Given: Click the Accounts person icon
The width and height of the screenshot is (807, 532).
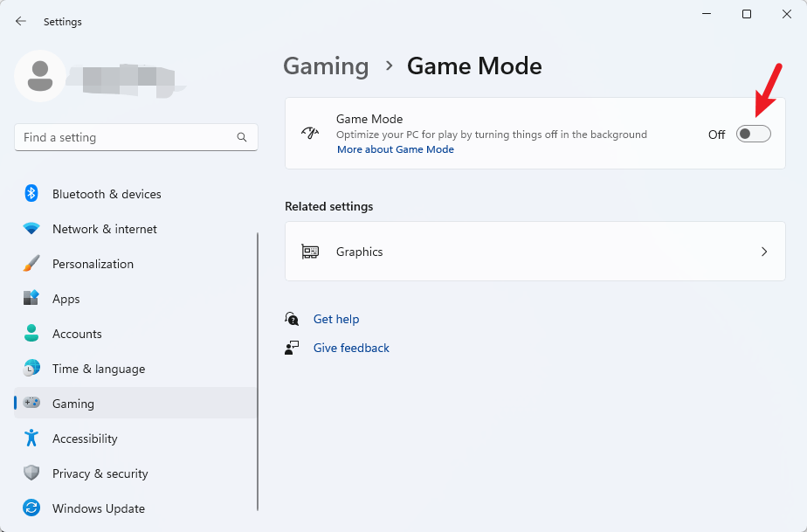Looking at the screenshot, I should [x=31, y=334].
